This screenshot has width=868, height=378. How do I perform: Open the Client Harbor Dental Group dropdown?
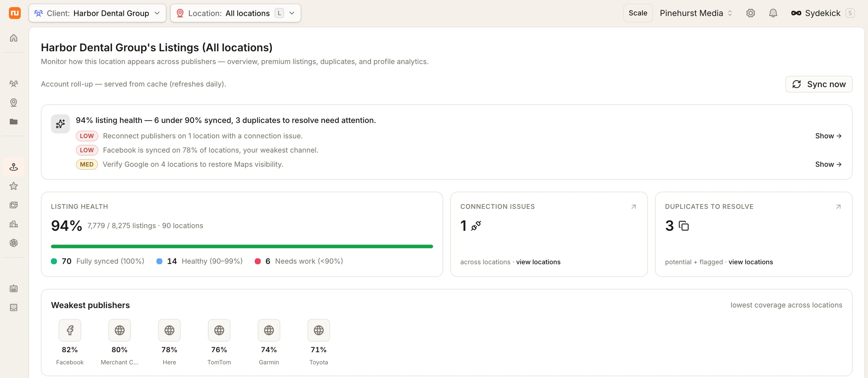(97, 13)
